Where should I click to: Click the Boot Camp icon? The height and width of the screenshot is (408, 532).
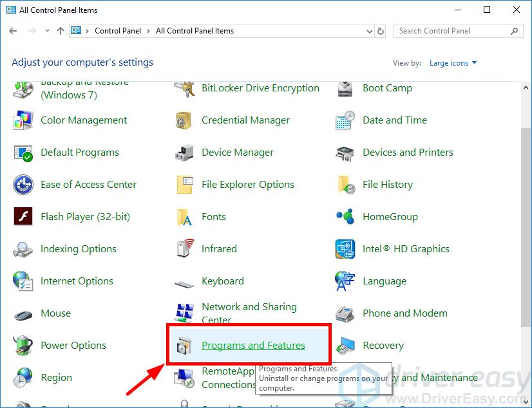pyautogui.click(x=345, y=88)
